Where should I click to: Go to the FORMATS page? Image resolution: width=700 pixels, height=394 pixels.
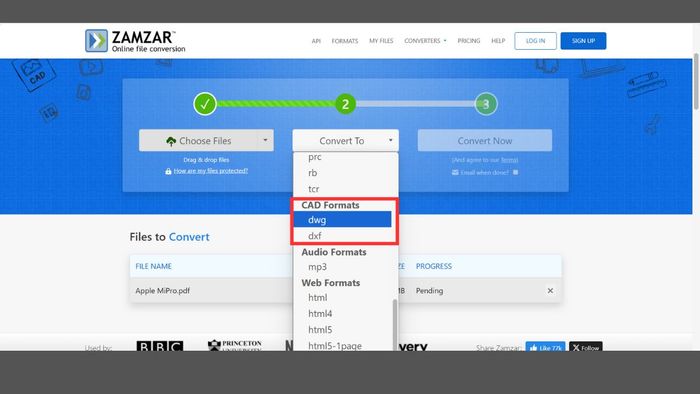pyautogui.click(x=345, y=41)
